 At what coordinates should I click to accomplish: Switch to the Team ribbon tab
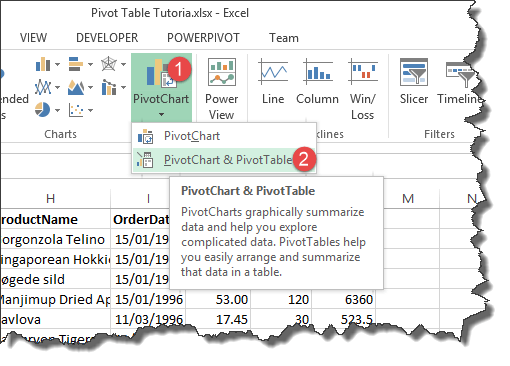(x=284, y=38)
